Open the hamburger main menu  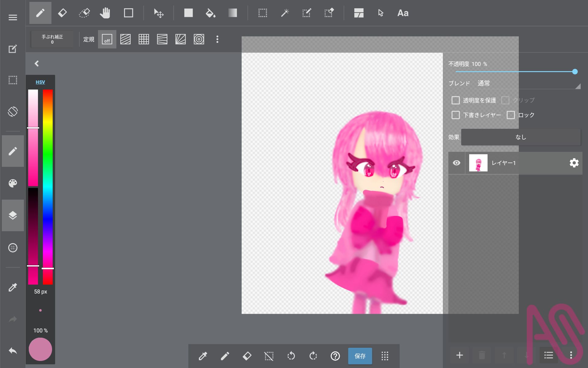point(13,17)
